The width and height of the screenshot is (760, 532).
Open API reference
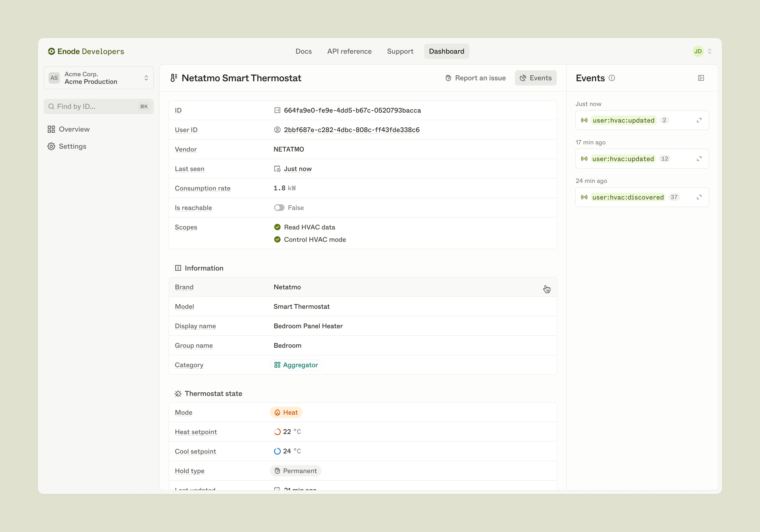tap(349, 51)
